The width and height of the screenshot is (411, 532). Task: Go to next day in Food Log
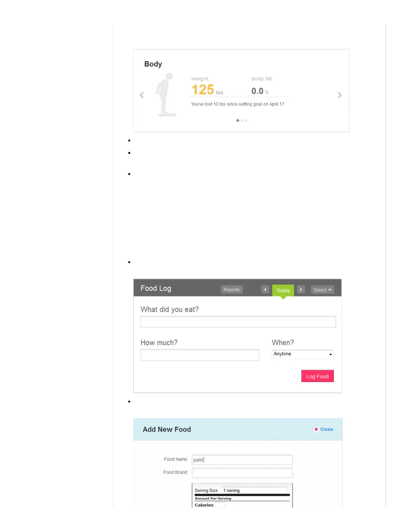[x=301, y=290]
